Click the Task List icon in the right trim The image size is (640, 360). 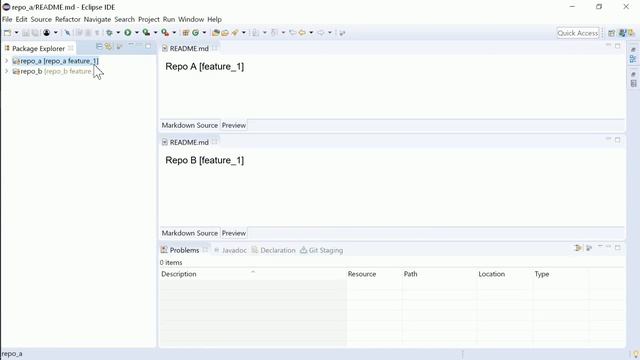633,84
